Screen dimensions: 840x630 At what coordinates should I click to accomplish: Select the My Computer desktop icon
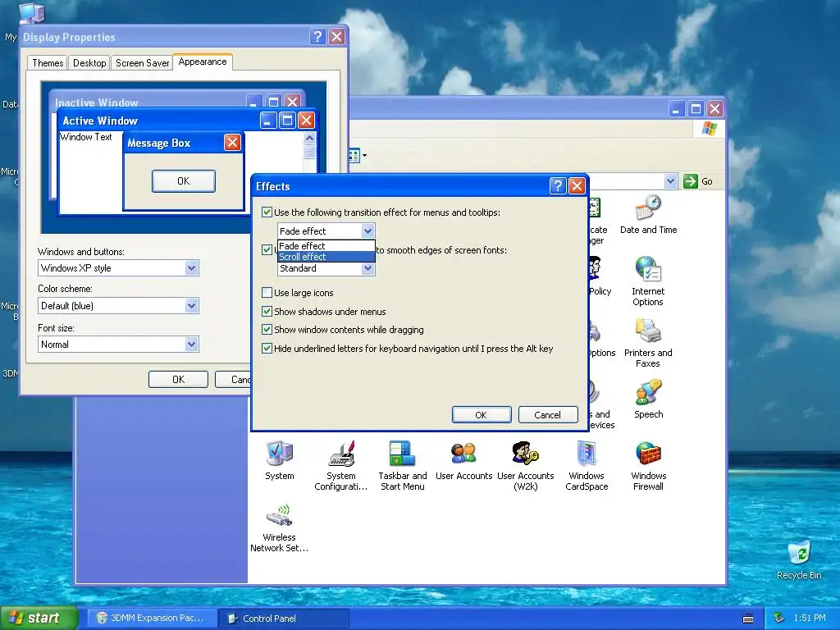coord(31,11)
